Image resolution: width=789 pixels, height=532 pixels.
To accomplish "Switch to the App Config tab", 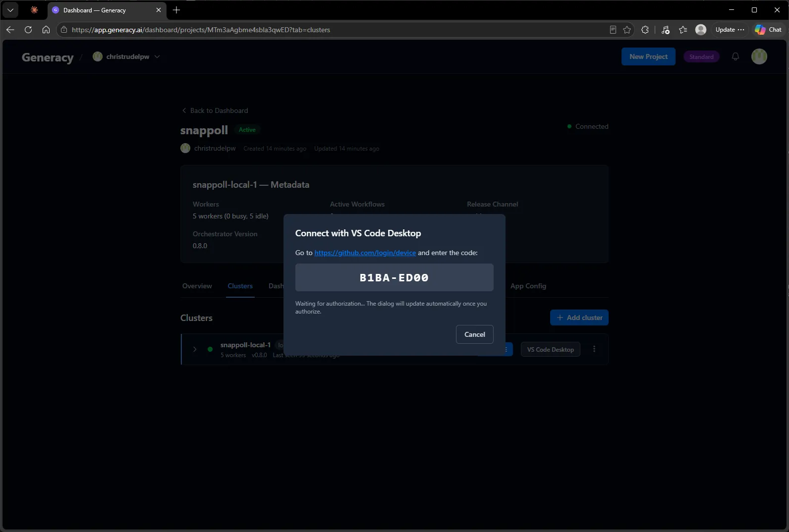I will [x=528, y=286].
